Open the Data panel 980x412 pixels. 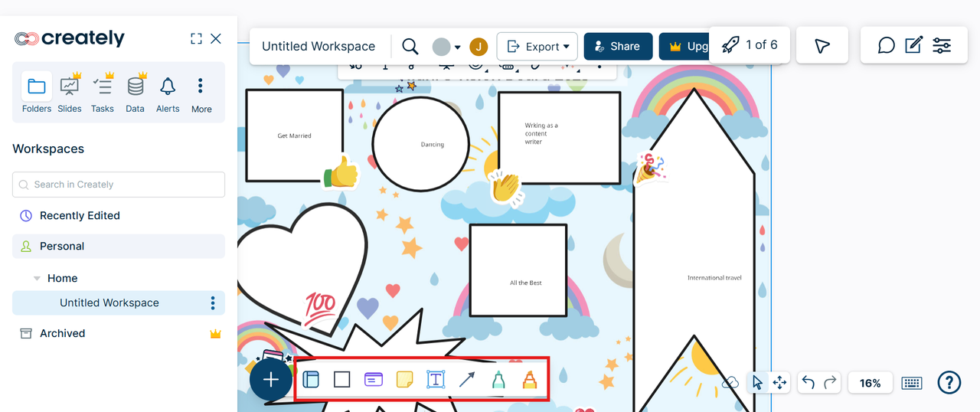136,93
